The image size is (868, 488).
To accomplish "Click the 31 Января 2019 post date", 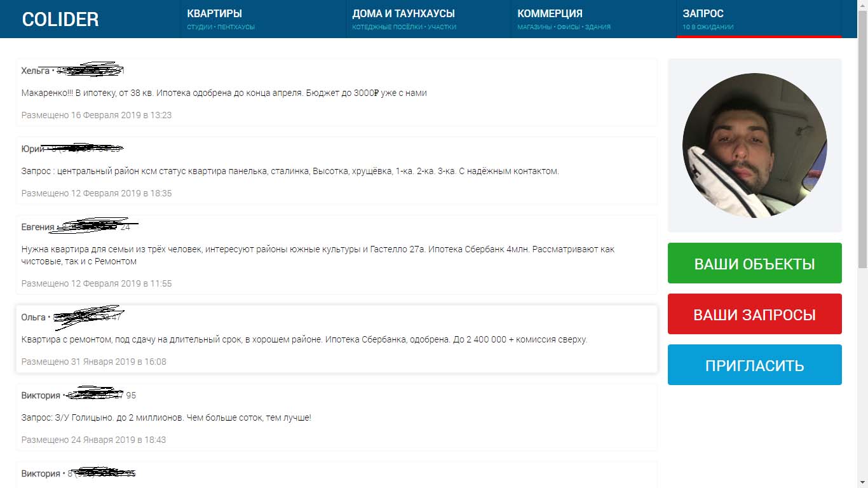I will [x=93, y=362].
